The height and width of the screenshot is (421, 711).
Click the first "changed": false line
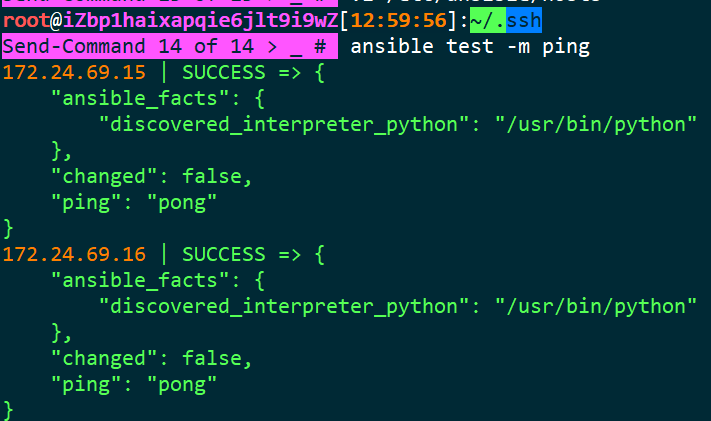(x=151, y=176)
